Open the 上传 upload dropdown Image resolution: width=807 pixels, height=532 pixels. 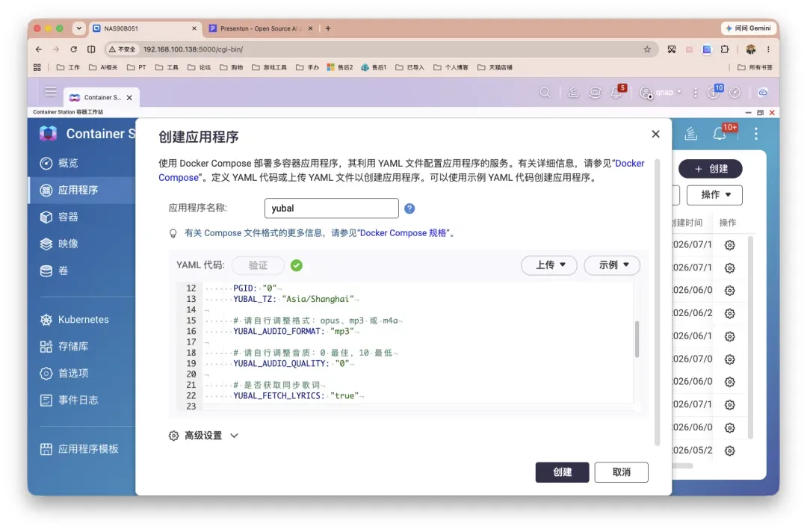coord(549,265)
